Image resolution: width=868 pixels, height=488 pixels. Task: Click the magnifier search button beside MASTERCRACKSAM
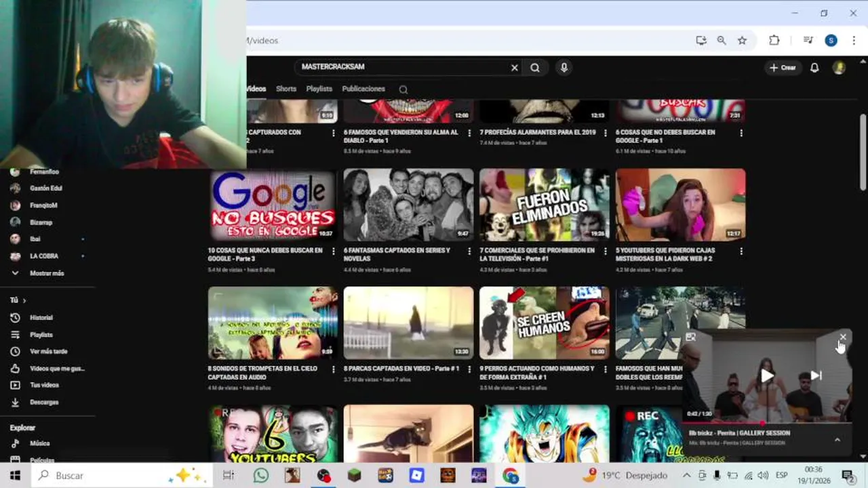tap(535, 67)
